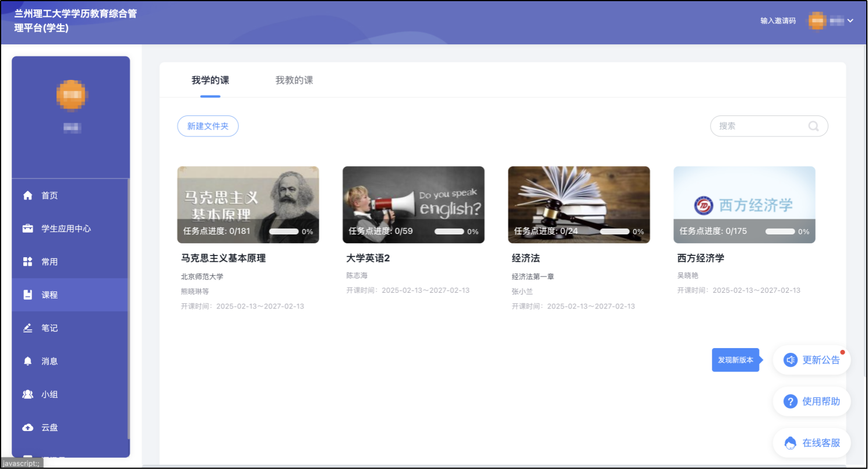Open the briefcase student app center icon
This screenshot has width=868, height=470.
tap(27, 229)
